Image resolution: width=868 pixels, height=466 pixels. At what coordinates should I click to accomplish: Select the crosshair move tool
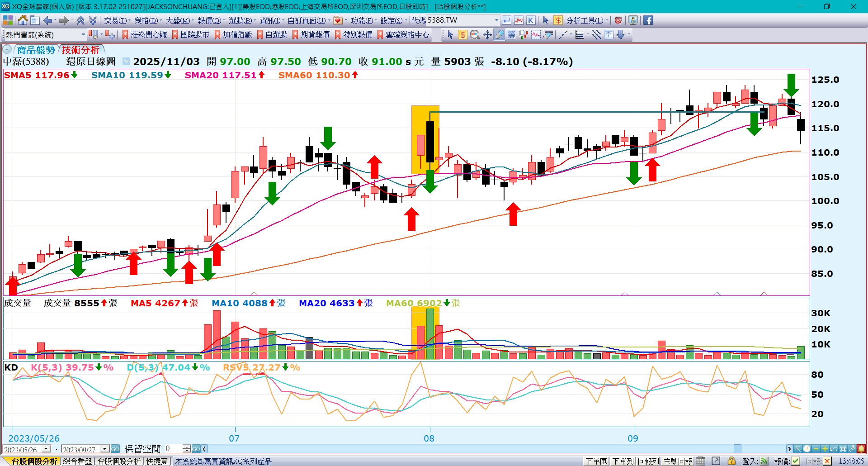(487, 35)
